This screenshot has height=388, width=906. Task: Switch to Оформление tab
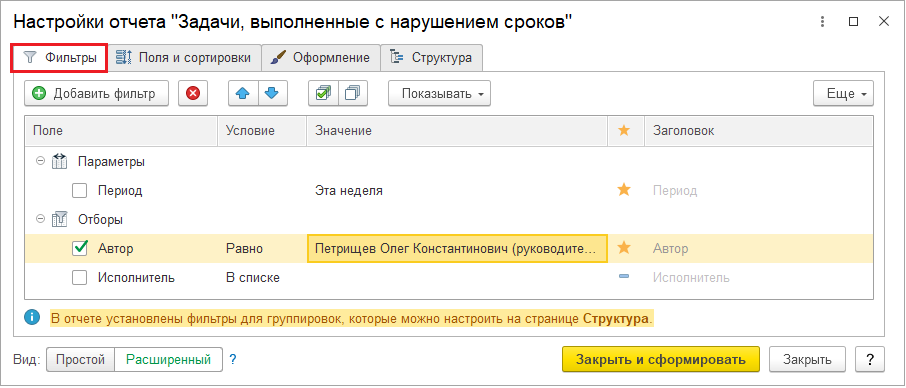(321, 58)
